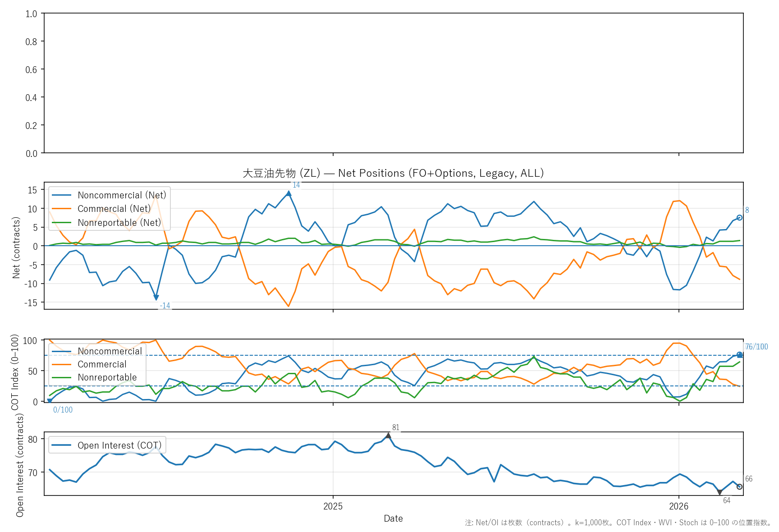Click the Date x-axis label
Screen dimensions: 779x532
pyautogui.click(x=393, y=518)
